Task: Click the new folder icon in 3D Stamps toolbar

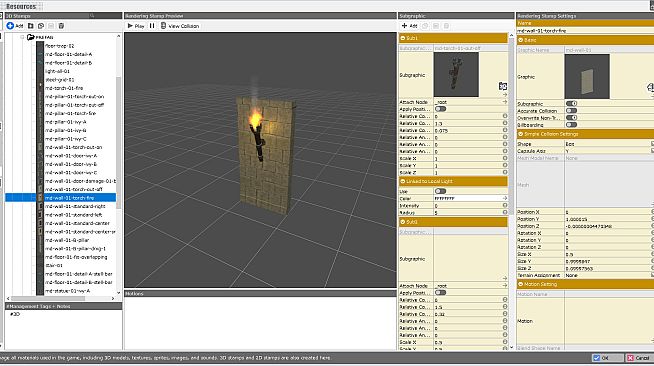Action: pyautogui.click(x=30, y=26)
